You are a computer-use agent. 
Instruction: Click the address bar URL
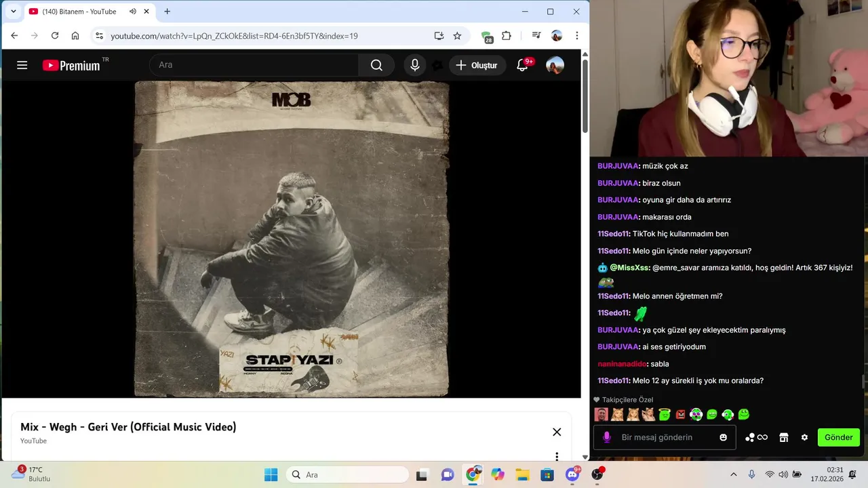click(234, 36)
